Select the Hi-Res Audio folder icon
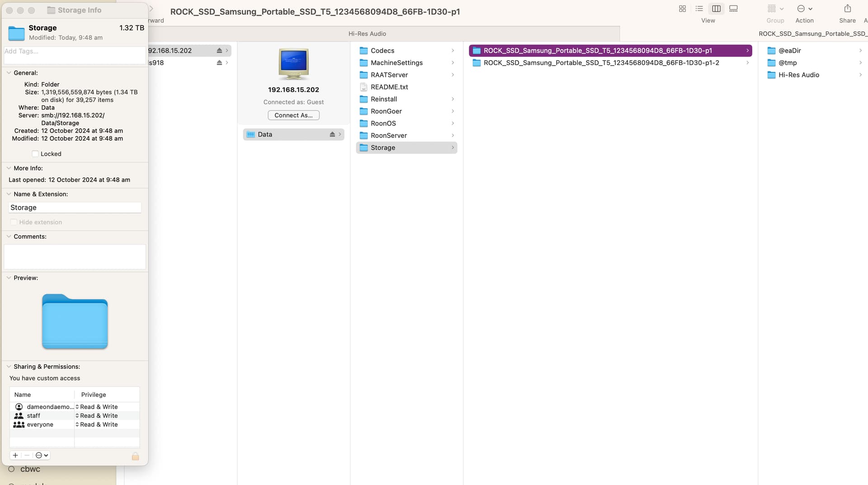 tap(771, 75)
